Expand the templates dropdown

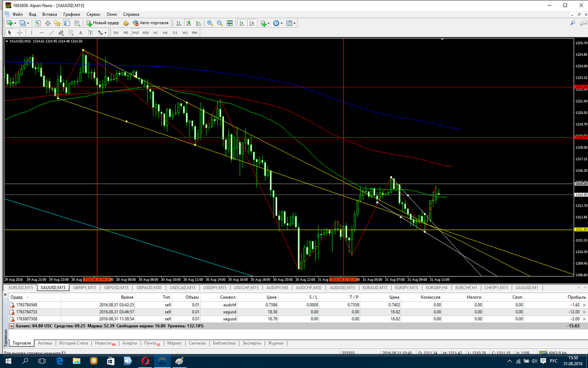294,23
